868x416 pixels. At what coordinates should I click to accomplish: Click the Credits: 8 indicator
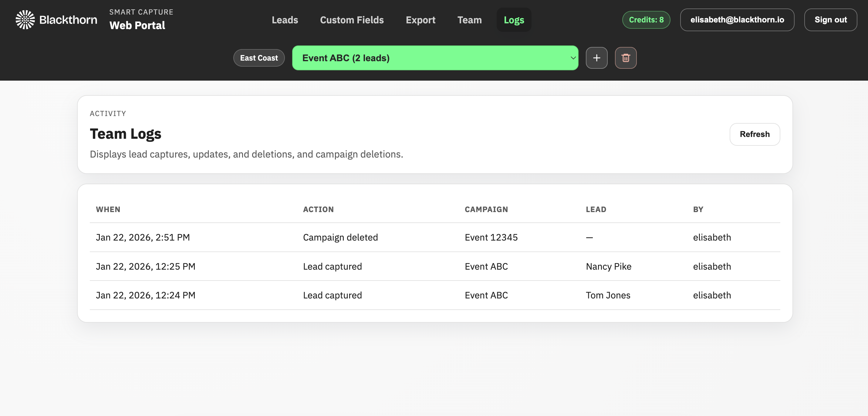tap(646, 19)
